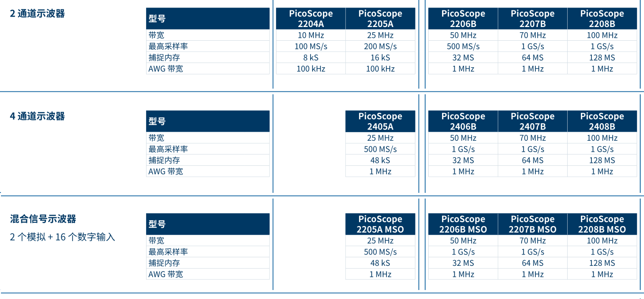Select the 10 MHz bandwidth cell

coord(311,35)
